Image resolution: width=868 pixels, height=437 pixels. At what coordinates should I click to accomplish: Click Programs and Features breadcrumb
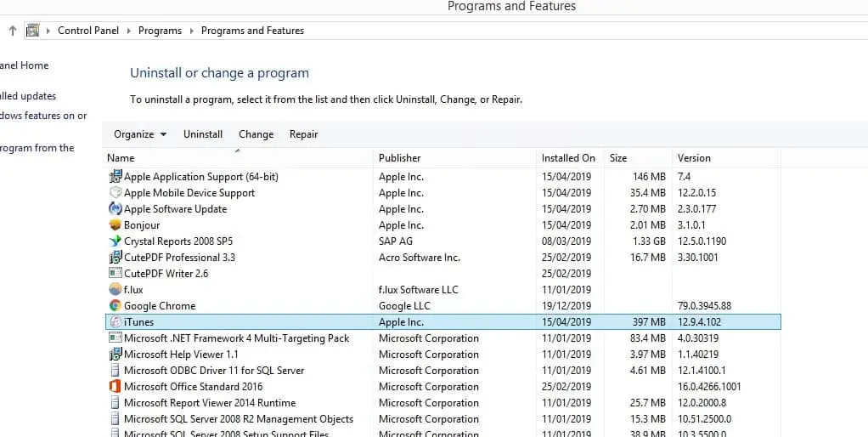(x=252, y=31)
